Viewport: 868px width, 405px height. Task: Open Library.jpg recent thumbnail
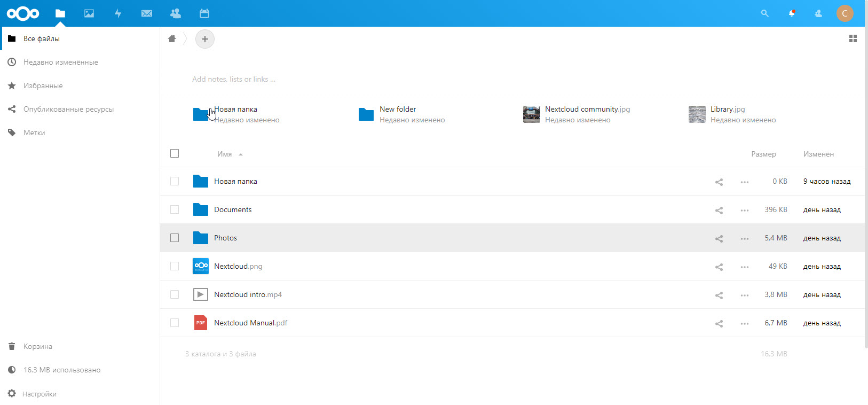(x=697, y=114)
